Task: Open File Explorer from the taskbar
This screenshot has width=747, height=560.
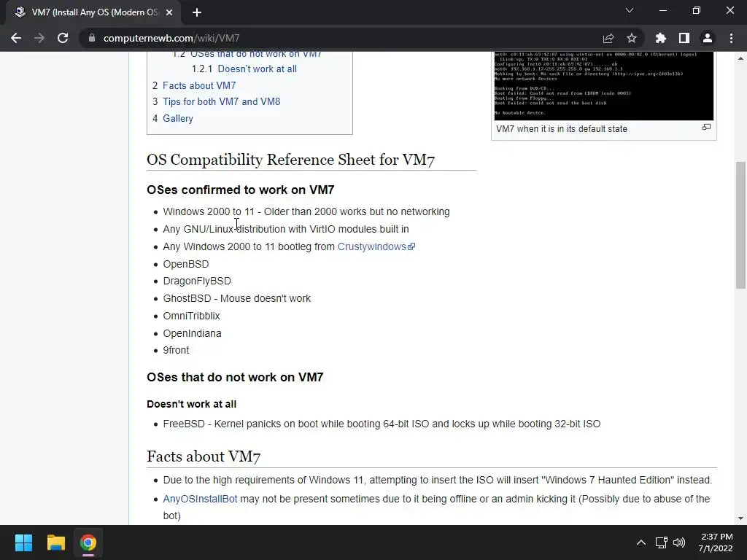Action: (x=55, y=542)
